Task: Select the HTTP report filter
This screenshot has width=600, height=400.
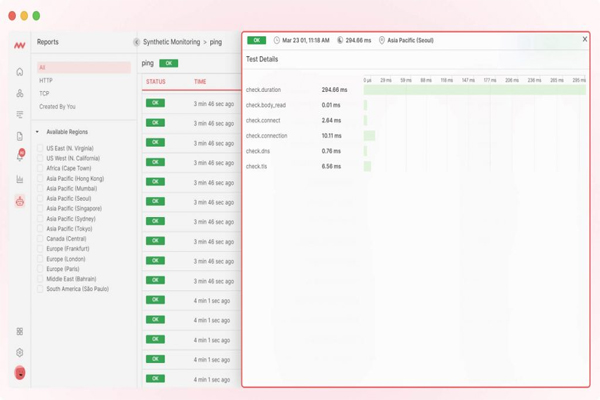Action: (46, 80)
